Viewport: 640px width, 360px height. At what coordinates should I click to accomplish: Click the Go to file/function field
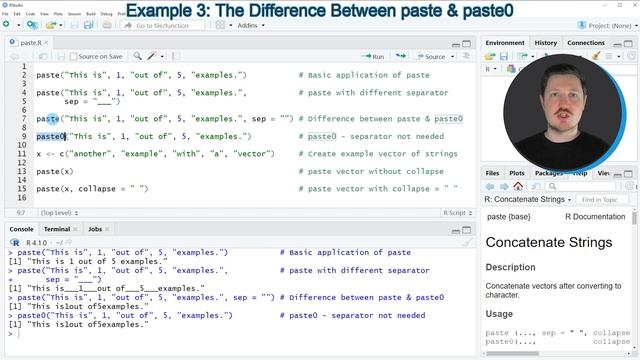162,25
